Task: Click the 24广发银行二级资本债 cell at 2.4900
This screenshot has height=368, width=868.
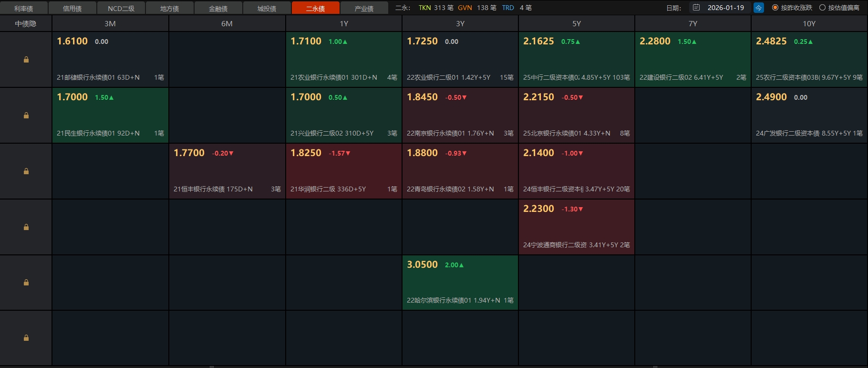Action: [x=809, y=115]
